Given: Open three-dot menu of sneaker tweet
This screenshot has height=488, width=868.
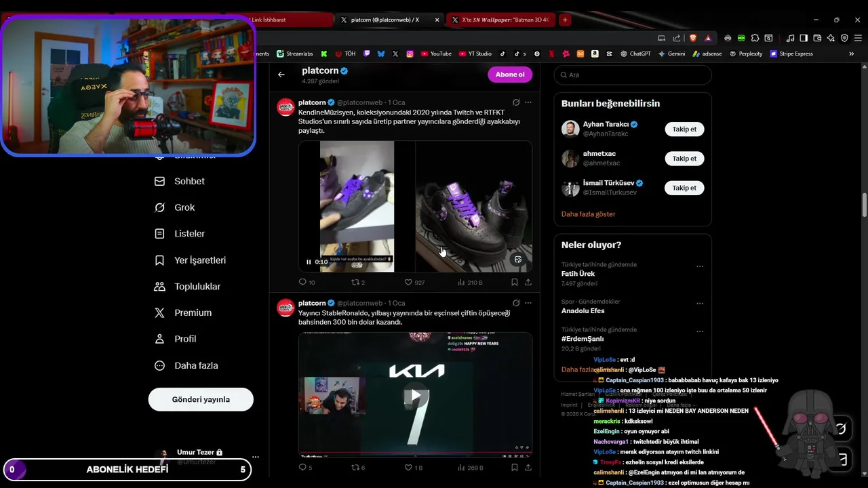Looking at the screenshot, I should point(528,102).
